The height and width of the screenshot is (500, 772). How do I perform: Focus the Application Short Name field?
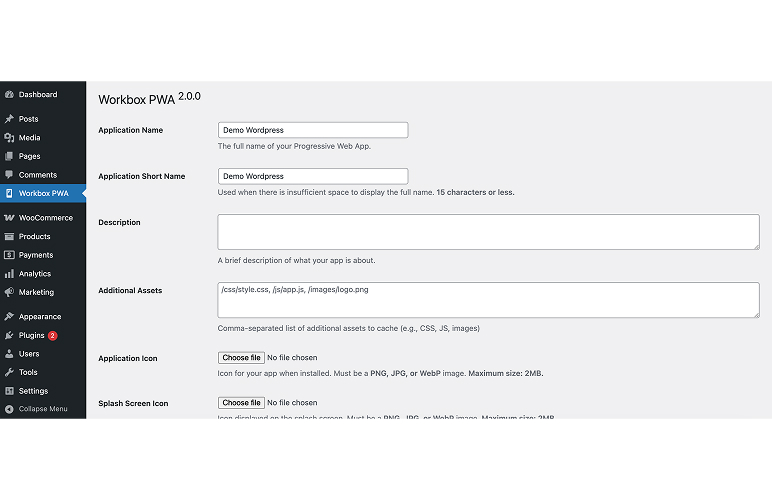click(313, 176)
